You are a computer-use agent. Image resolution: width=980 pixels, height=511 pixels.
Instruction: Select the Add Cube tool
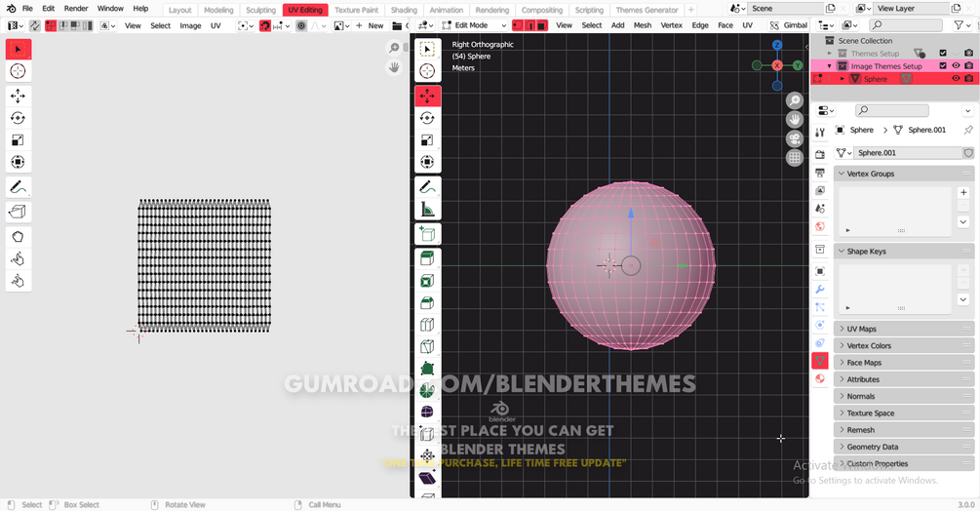click(427, 234)
